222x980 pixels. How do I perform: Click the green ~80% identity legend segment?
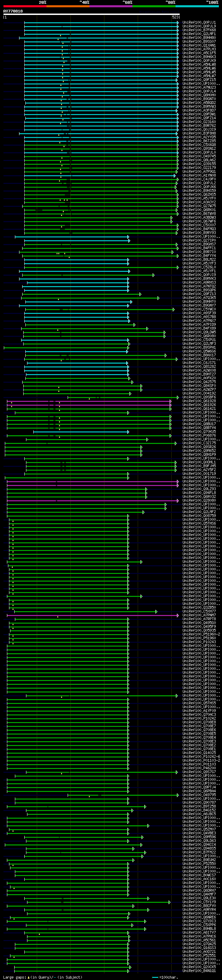pyautogui.click(x=154, y=6)
